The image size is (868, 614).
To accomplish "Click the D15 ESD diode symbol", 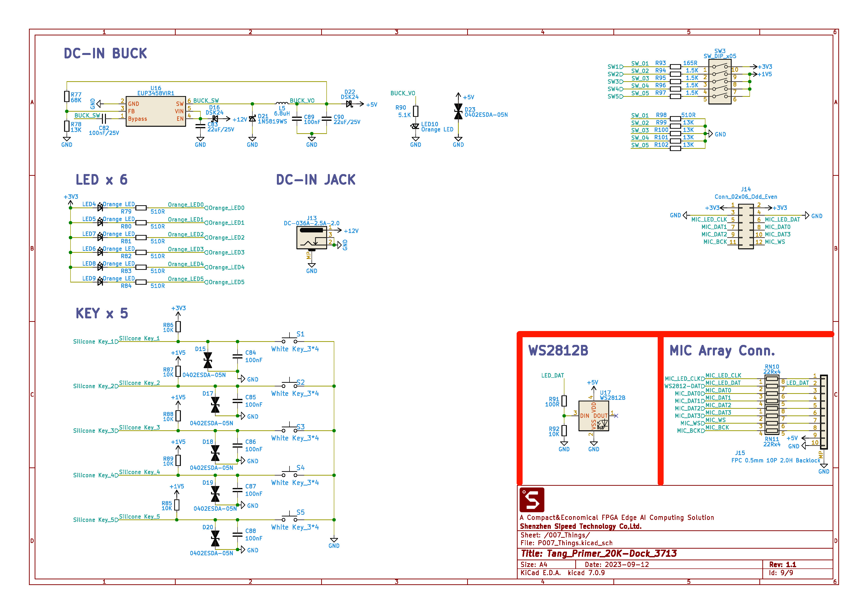I will pyautogui.click(x=208, y=360).
